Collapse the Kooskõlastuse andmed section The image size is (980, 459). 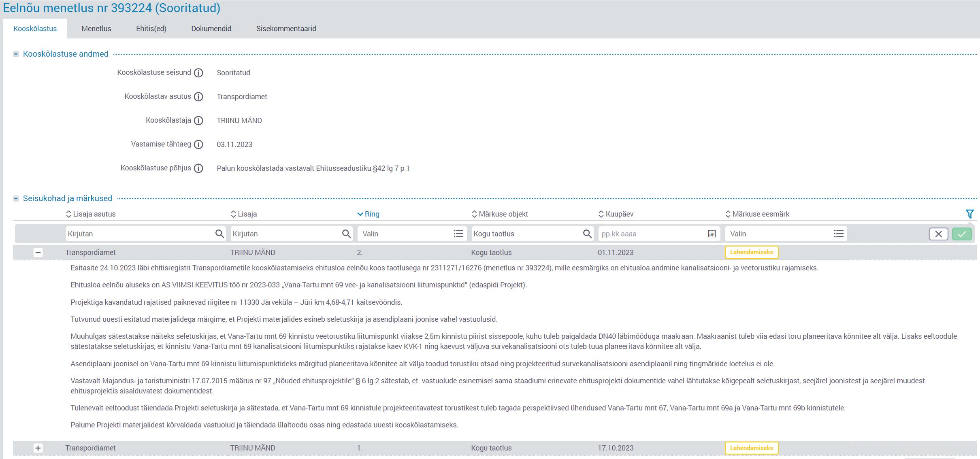16,54
